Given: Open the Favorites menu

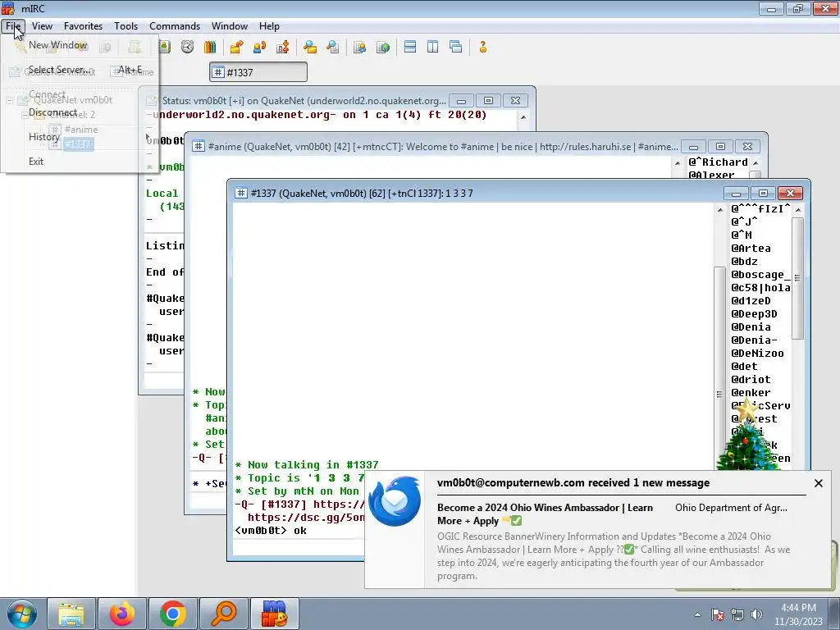Looking at the screenshot, I should click(83, 25).
